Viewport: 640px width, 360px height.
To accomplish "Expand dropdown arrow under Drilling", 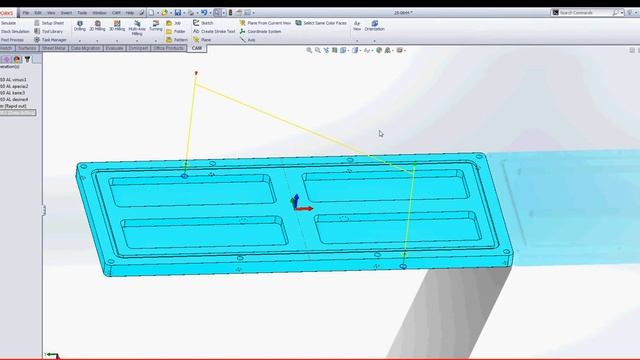I will [x=80, y=41].
